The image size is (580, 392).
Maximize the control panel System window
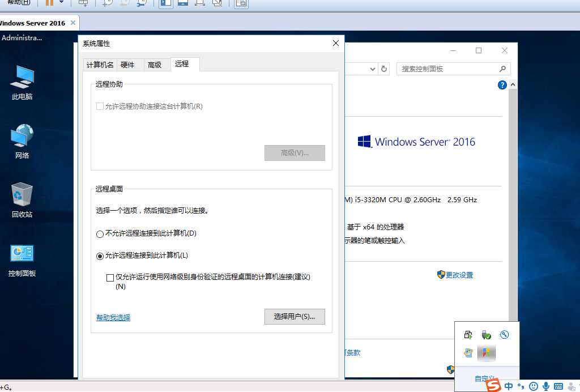click(479, 50)
